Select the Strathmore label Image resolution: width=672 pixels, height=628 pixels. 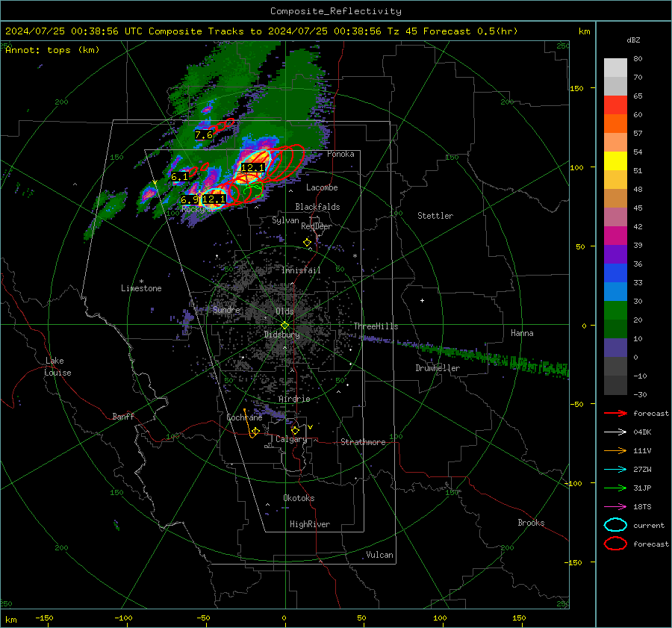(x=363, y=442)
